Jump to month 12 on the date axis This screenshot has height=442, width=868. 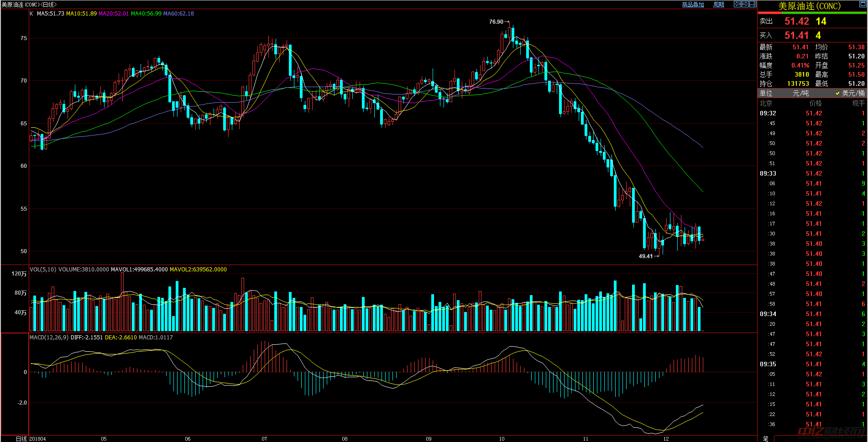(666, 439)
